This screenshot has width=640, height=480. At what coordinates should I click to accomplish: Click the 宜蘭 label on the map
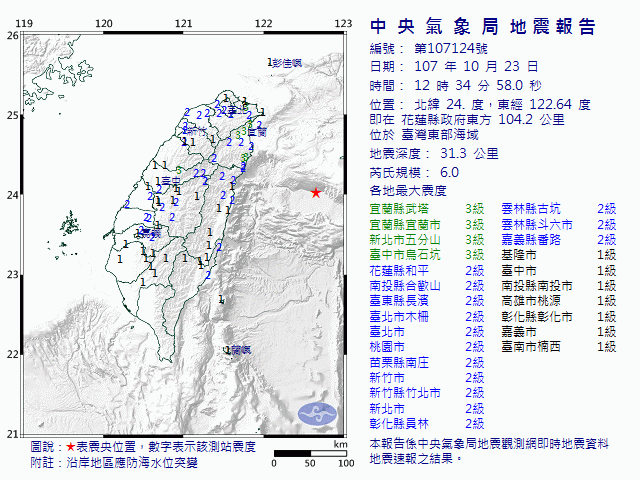tap(257, 132)
